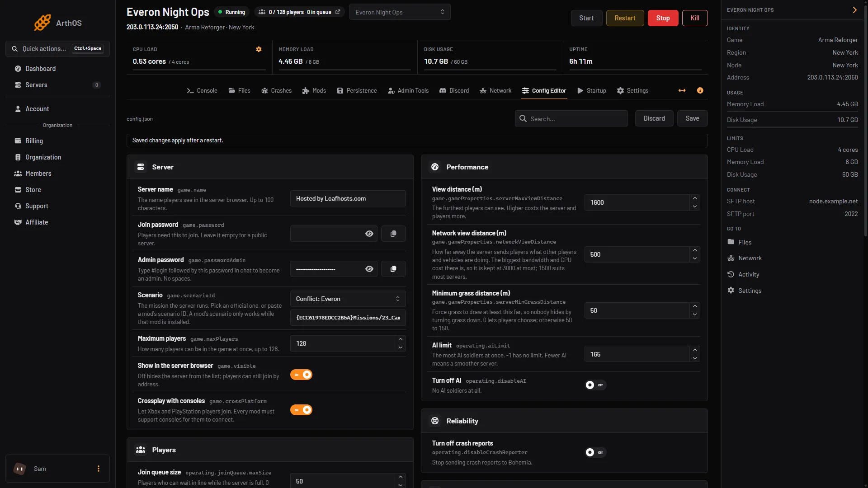Save the config.json changes
This screenshot has height=488, width=868.
pos(692,118)
